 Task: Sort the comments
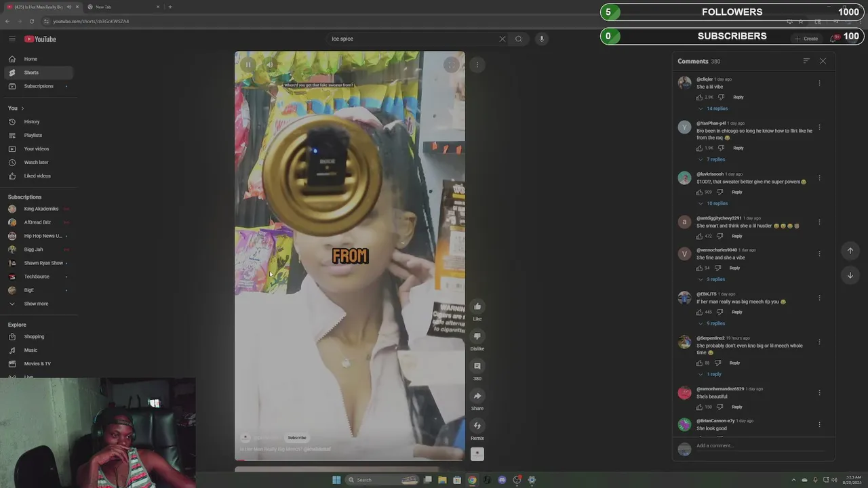click(806, 61)
